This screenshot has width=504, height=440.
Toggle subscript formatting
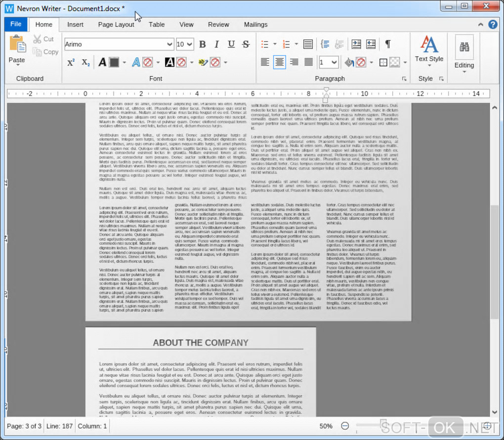click(x=85, y=62)
